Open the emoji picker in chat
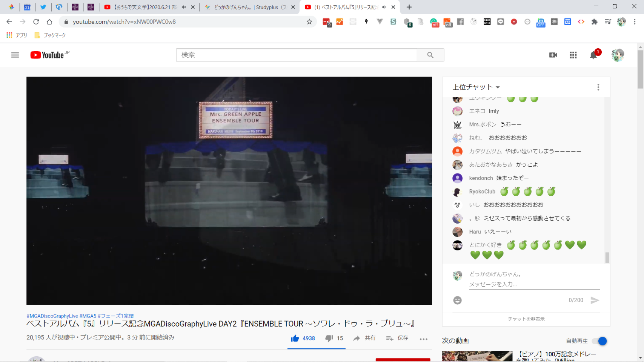This screenshot has width=644, height=362. (457, 300)
